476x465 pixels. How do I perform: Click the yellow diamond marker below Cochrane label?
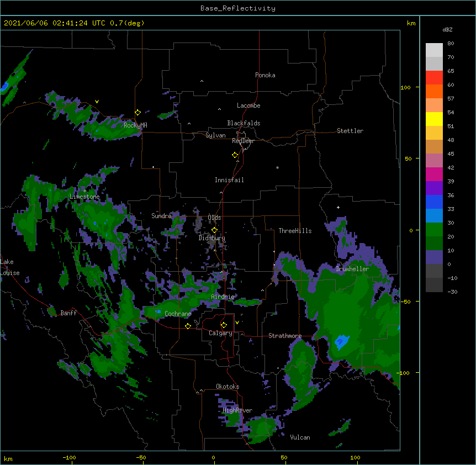click(188, 326)
